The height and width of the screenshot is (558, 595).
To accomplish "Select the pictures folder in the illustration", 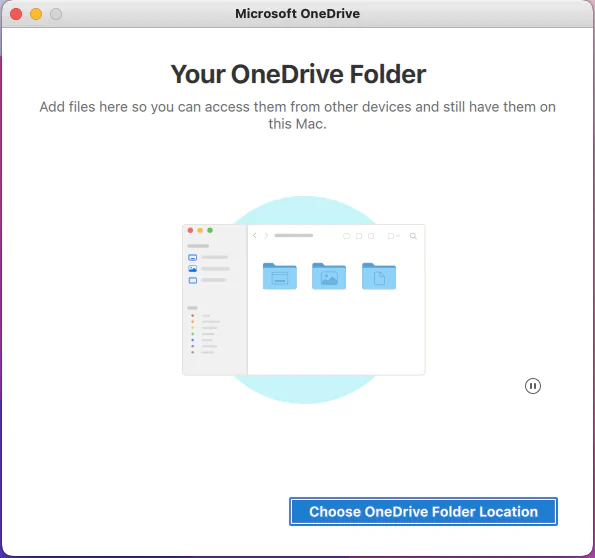I will 329,276.
